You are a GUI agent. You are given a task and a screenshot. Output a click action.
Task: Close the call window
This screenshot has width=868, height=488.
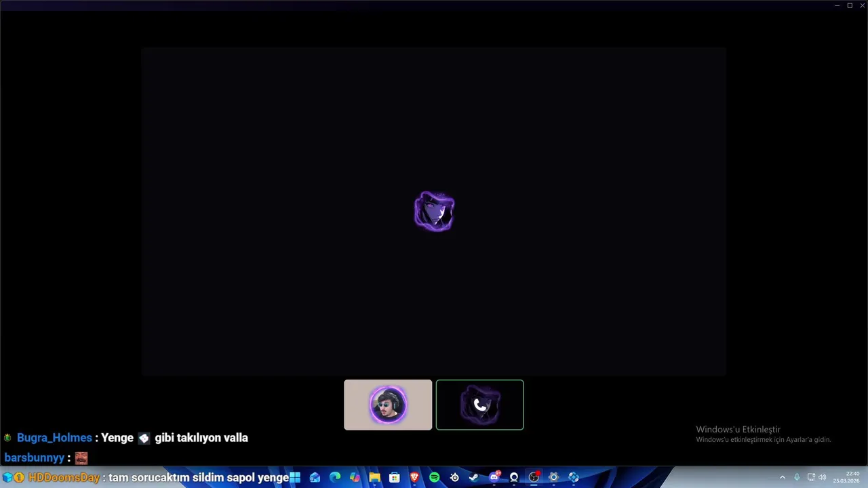(863, 5)
